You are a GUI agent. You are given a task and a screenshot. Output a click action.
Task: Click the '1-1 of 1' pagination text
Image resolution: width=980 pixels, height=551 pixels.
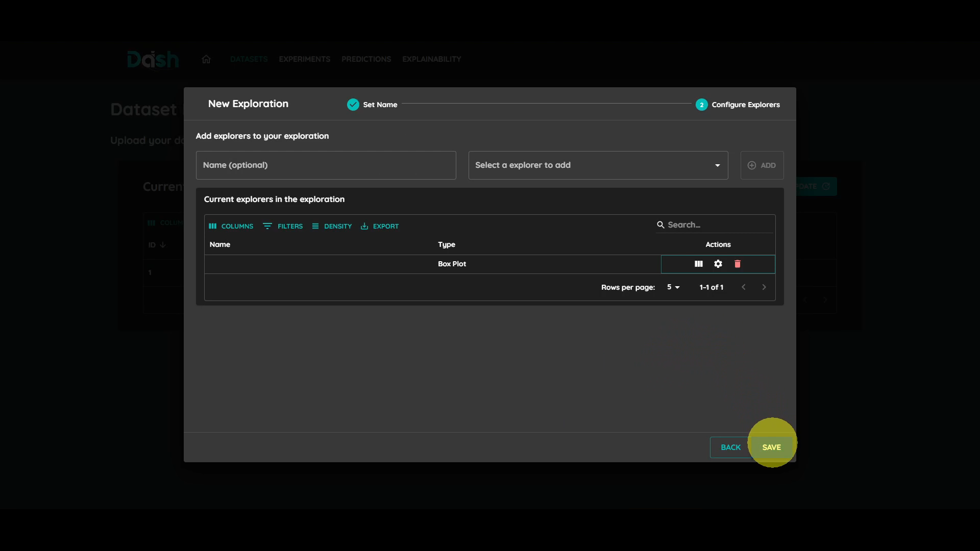712,287
